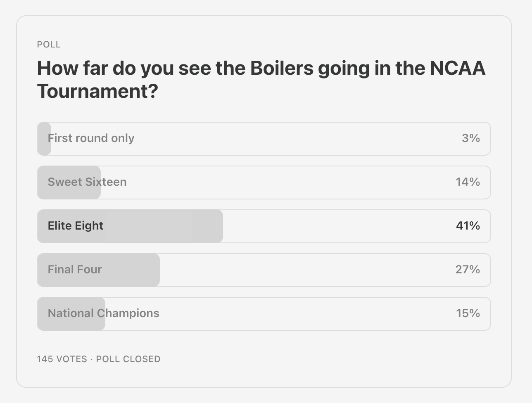Click the '145 votes' count text
Viewport: 532px width, 403px height.
(x=62, y=359)
